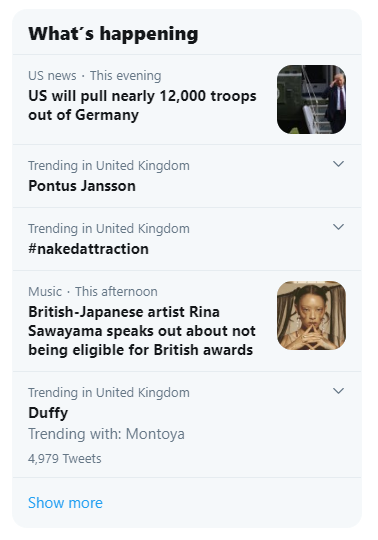Viewport: 378px width, 540px height.
Task: Click the Trending with: Montoya text
Action: tap(106, 434)
